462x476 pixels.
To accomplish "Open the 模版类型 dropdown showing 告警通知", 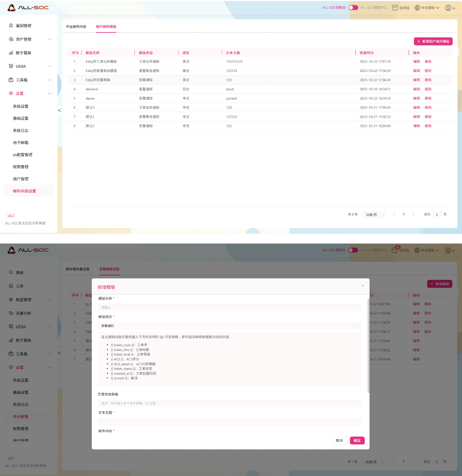I will (x=230, y=326).
